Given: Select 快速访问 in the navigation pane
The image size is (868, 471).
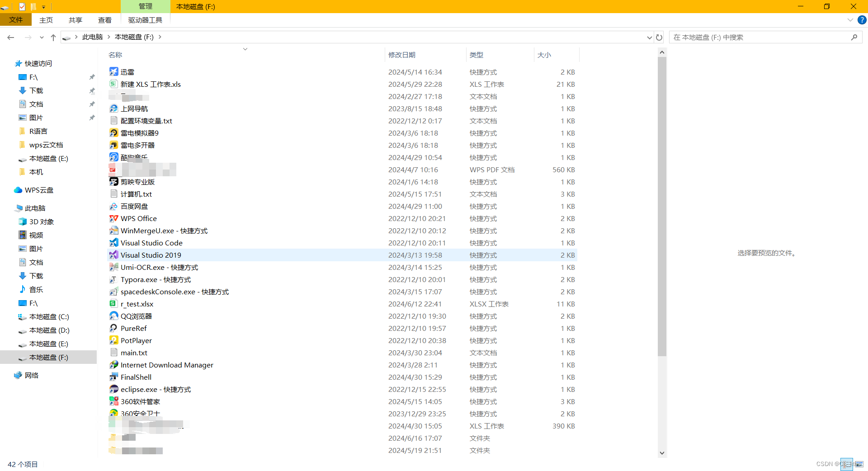Looking at the screenshot, I should [38, 64].
